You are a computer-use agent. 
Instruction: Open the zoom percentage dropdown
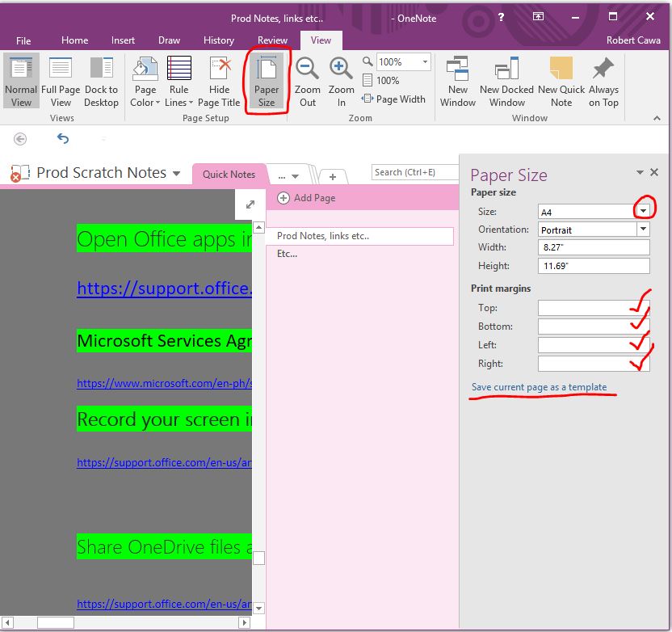tap(425, 61)
